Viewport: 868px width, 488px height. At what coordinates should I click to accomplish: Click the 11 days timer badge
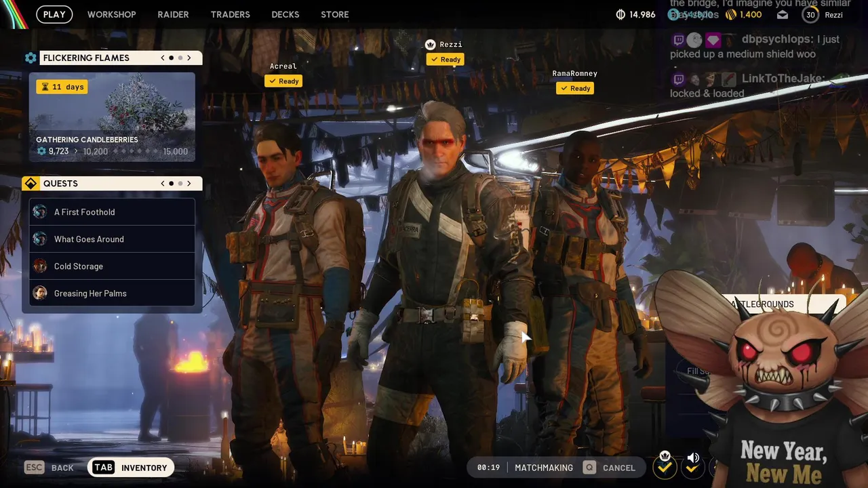tap(62, 87)
